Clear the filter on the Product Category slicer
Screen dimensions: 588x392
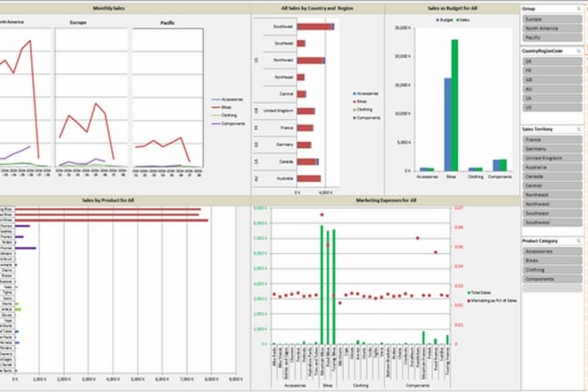(x=578, y=241)
